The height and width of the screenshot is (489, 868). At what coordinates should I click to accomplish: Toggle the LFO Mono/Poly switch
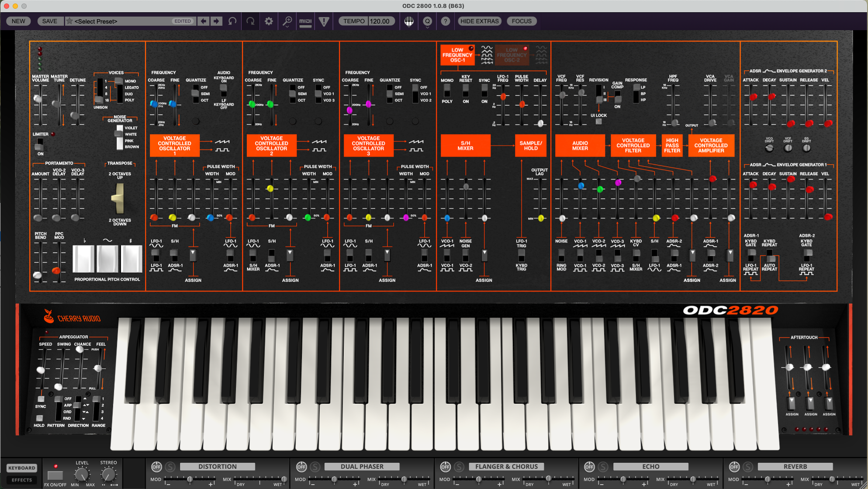(x=447, y=90)
